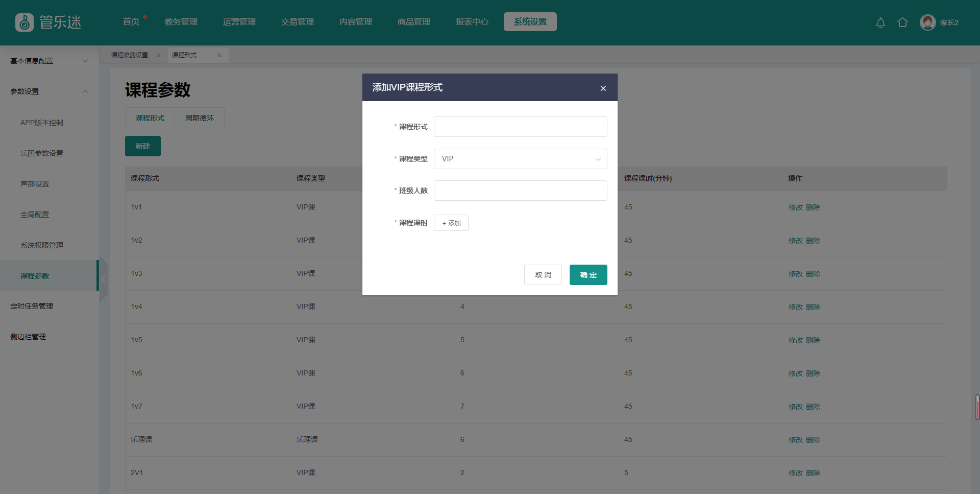Click + 添加 to add 课程课时
The height and width of the screenshot is (494, 980).
tap(451, 223)
